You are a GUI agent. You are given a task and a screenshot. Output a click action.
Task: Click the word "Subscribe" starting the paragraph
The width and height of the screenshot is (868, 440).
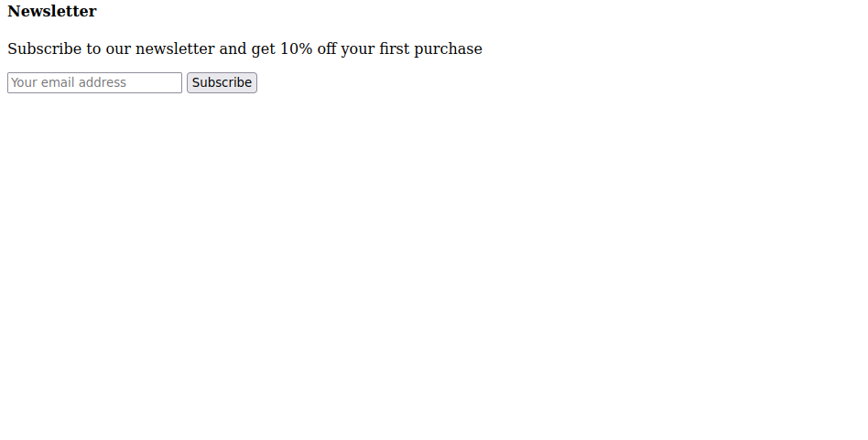45,48
